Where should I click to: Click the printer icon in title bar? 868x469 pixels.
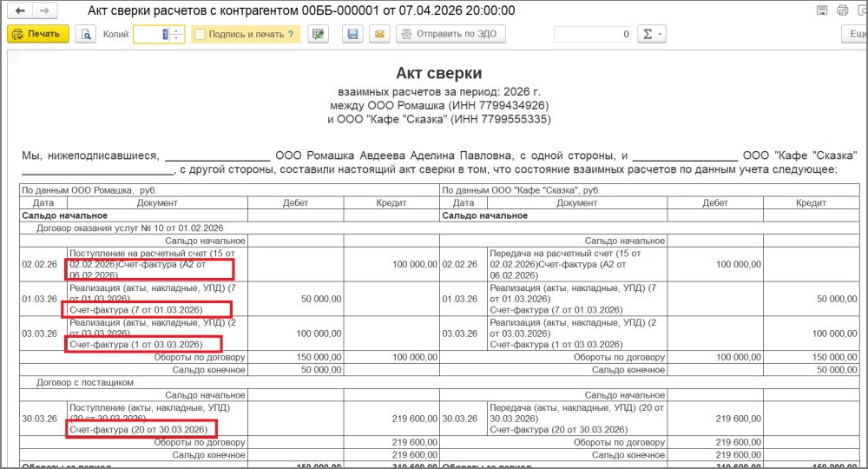click(842, 11)
